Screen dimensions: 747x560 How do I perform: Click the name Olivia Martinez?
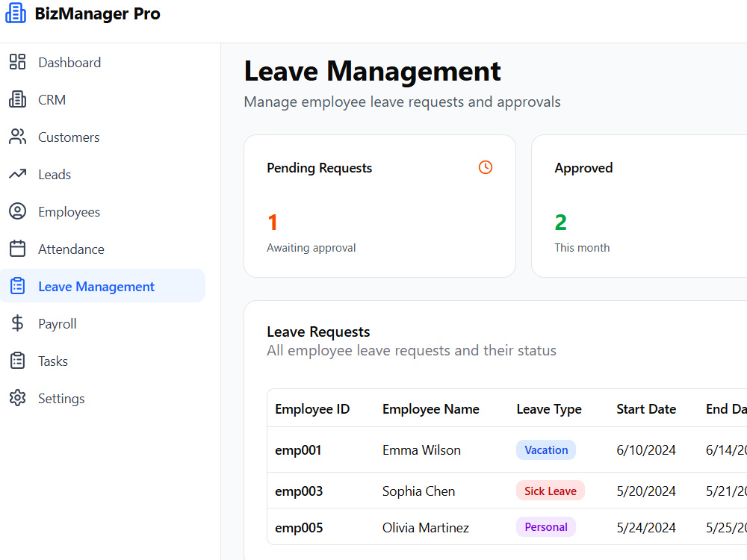coord(426,528)
